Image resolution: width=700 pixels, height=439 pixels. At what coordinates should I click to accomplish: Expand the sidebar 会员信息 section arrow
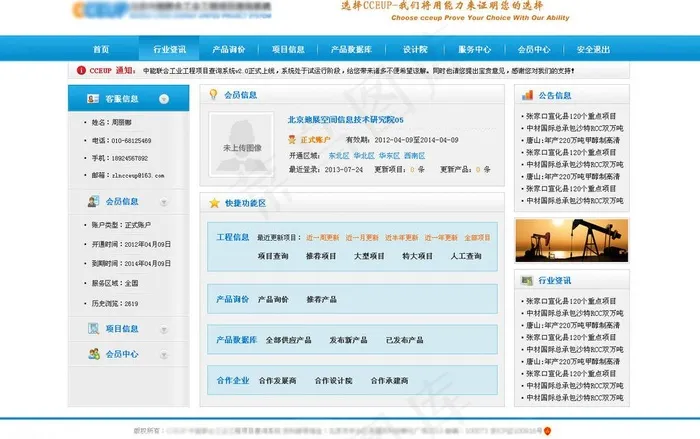[164, 201]
